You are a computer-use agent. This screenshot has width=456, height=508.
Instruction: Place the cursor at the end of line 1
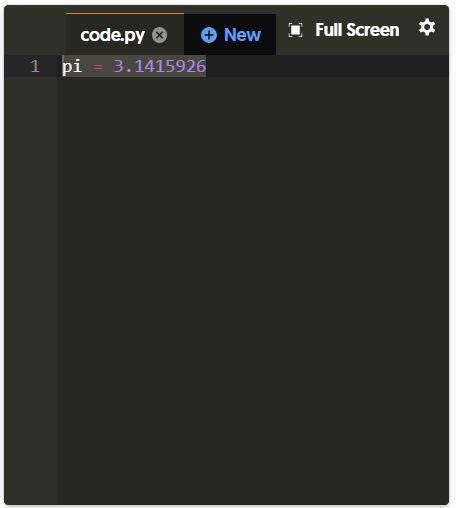coord(207,66)
